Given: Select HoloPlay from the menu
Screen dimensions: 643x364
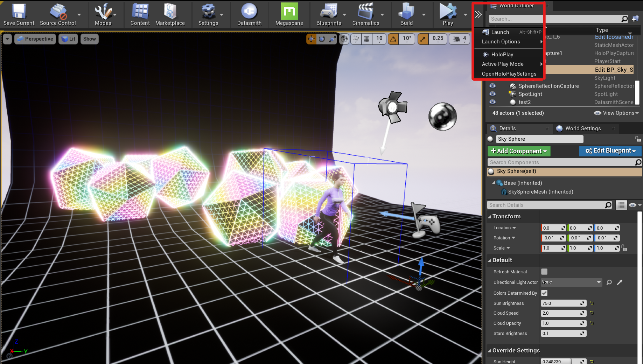Looking at the screenshot, I should [502, 55].
